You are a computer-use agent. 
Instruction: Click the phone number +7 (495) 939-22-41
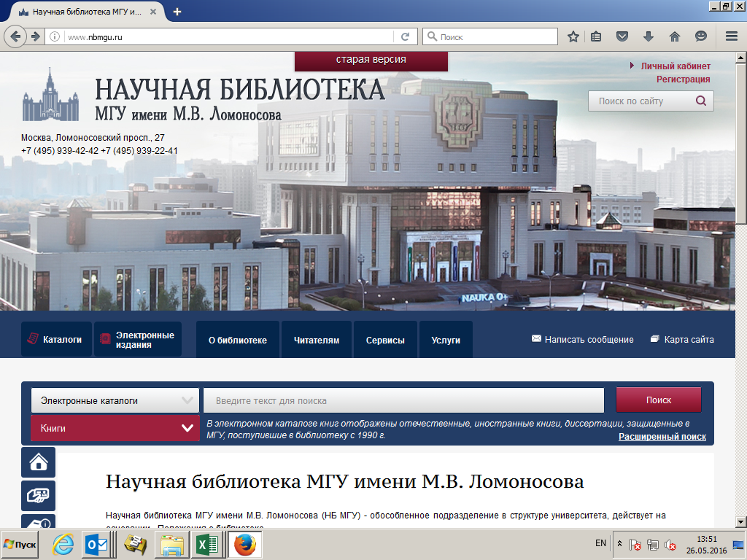[x=139, y=150]
